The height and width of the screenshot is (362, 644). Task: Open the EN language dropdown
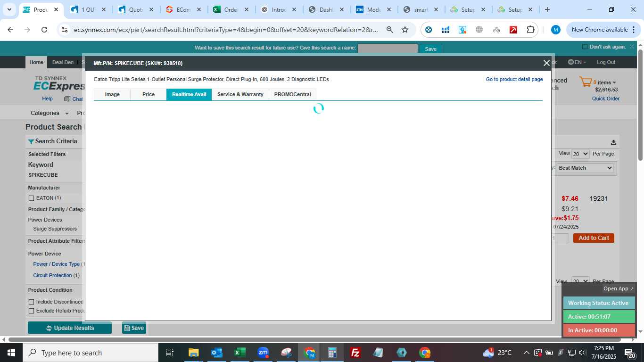(x=577, y=62)
